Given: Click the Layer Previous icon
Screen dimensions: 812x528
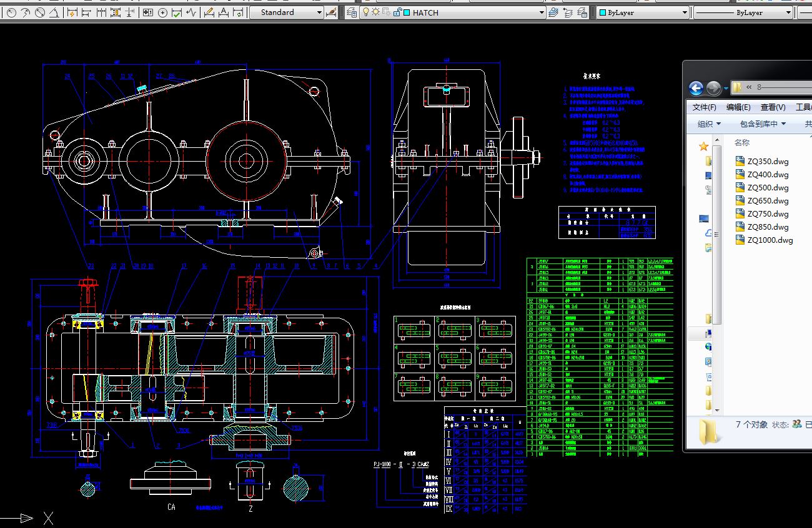Looking at the screenshot, I should [x=568, y=12].
